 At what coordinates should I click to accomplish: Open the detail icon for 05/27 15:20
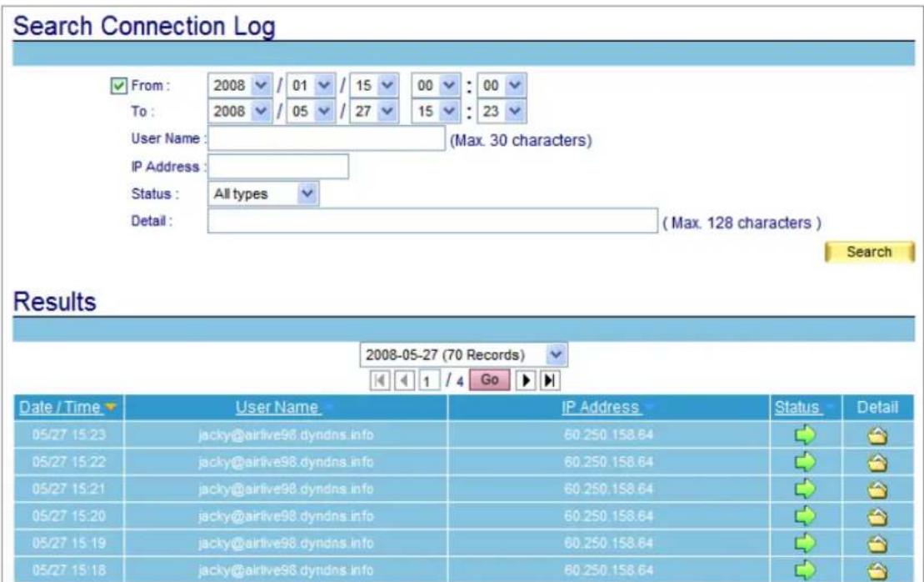coord(877,517)
